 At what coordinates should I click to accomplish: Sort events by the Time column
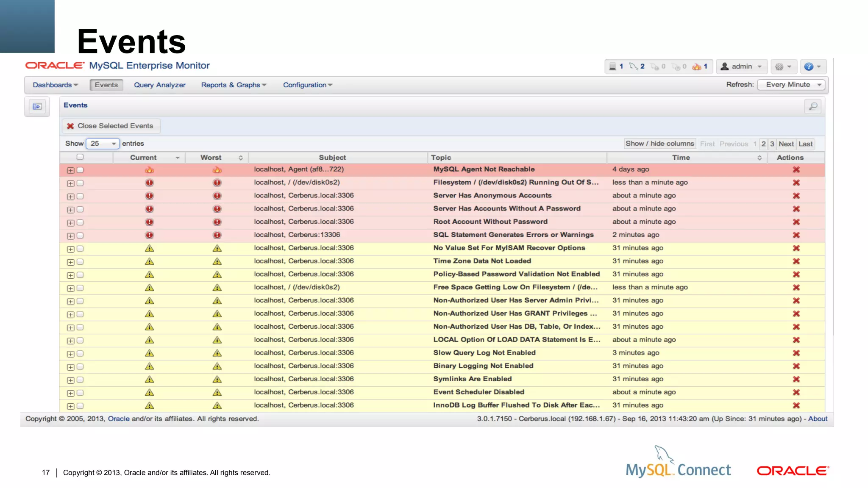(687, 158)
